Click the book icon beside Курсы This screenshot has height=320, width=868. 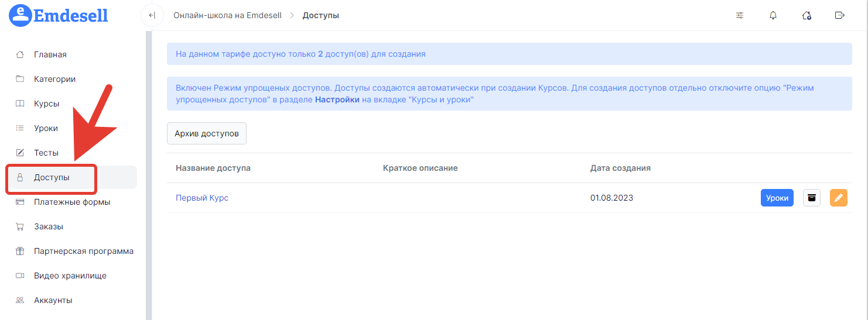click(20, 104)
